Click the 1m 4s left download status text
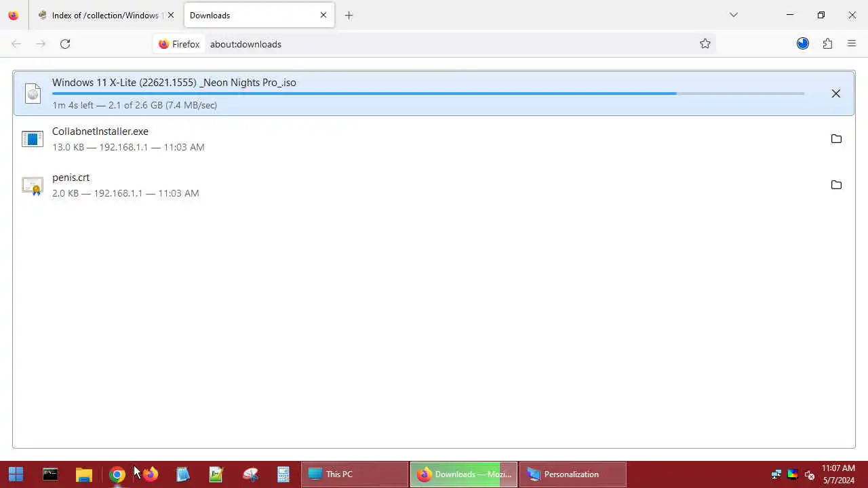Screen dimensions: 868x488 tap(134, 105)
